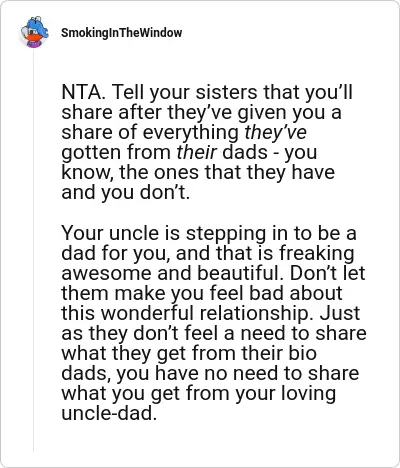Screen dimensions: 400x468
Task: Click the word "wonderful" in the comment
Action: (147, 313)
